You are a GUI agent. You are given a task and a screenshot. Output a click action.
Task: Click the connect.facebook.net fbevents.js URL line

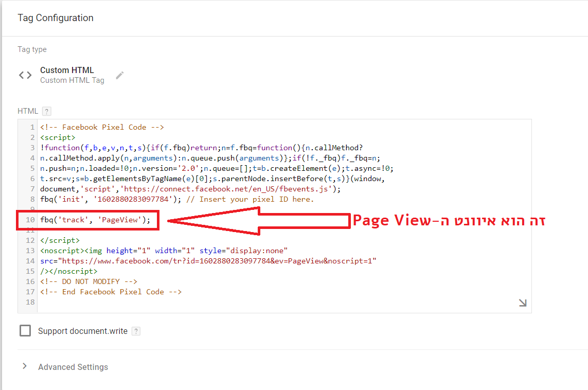coord(190,189)
